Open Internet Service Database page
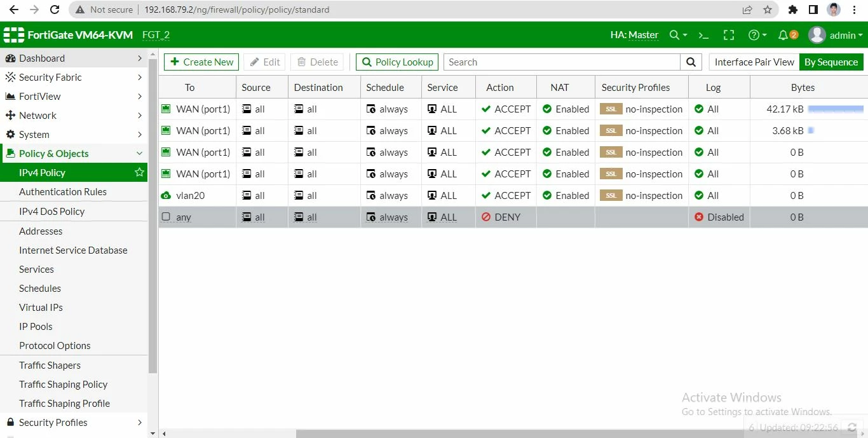This screenshot has height=438, width=868. [x=74, y=250]
